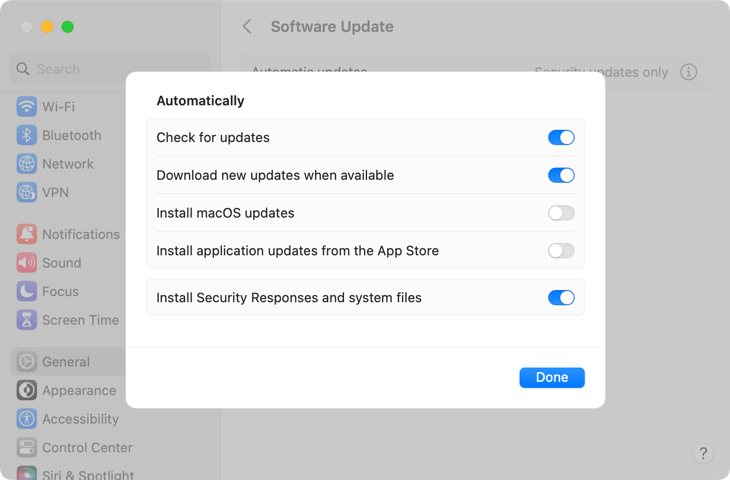Click the Accessibility icon
The height and width of the screenshot is (480, 730).
click(26, 420)
